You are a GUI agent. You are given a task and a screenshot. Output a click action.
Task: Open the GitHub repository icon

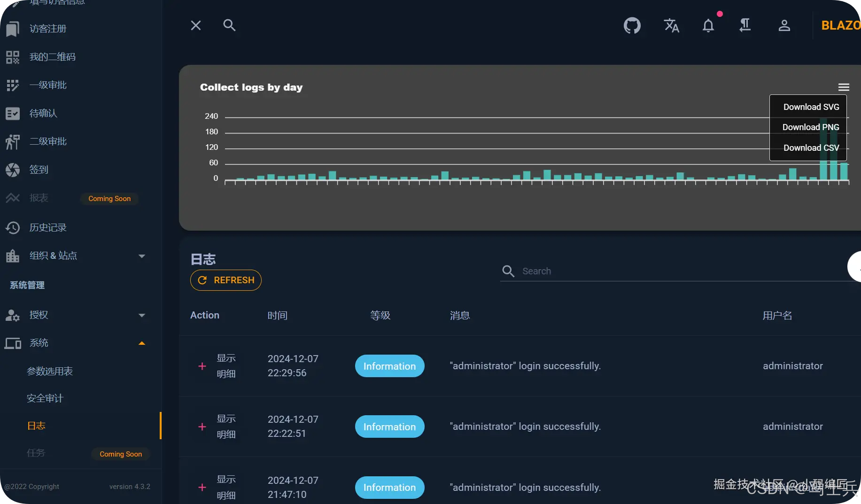pos(632,25)
